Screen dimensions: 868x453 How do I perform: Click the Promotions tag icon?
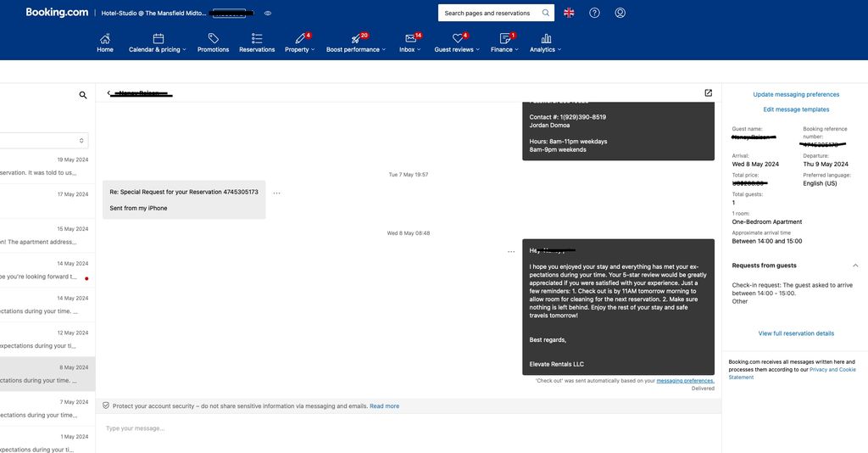pos(213,38)
